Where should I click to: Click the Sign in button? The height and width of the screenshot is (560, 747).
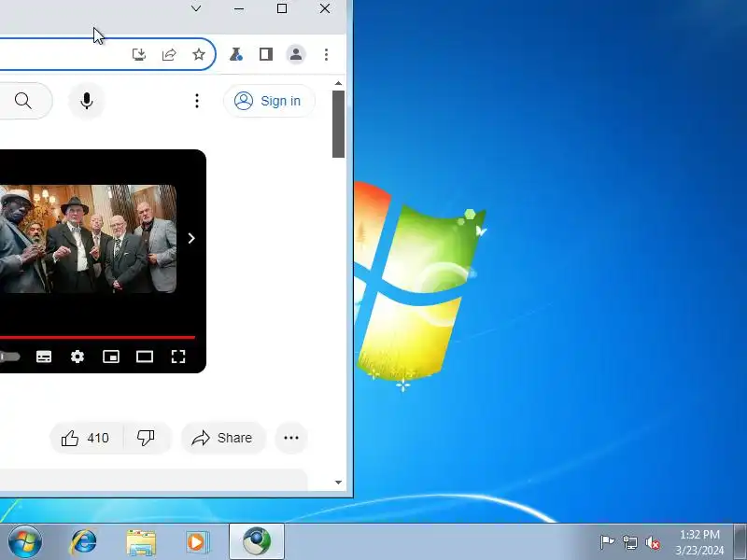(269, 101)
